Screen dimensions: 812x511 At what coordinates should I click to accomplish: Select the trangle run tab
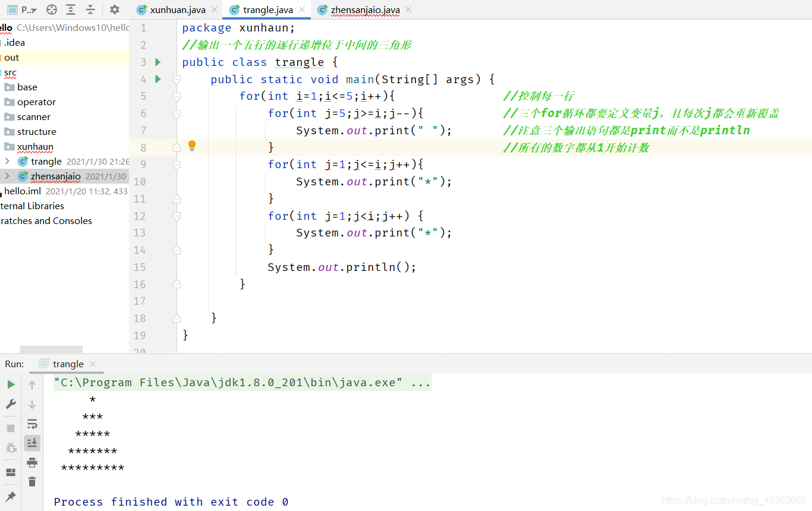68,364
